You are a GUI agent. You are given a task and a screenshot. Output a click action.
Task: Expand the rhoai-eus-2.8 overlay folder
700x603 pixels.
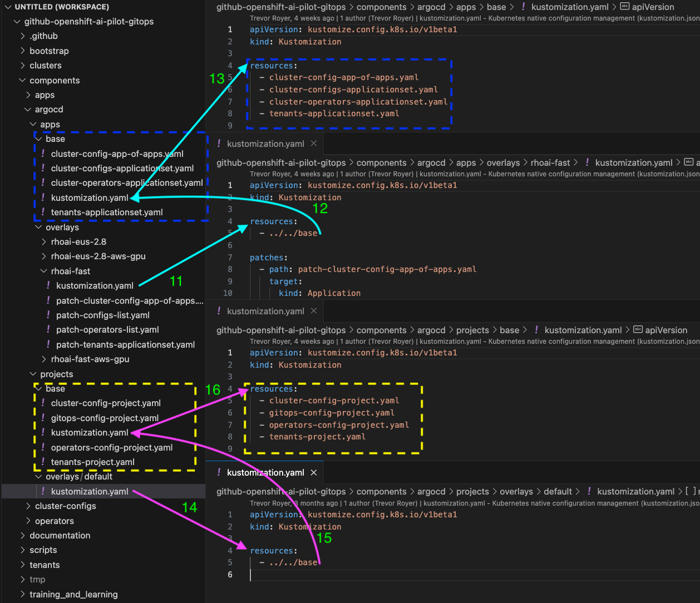point(44,241)
